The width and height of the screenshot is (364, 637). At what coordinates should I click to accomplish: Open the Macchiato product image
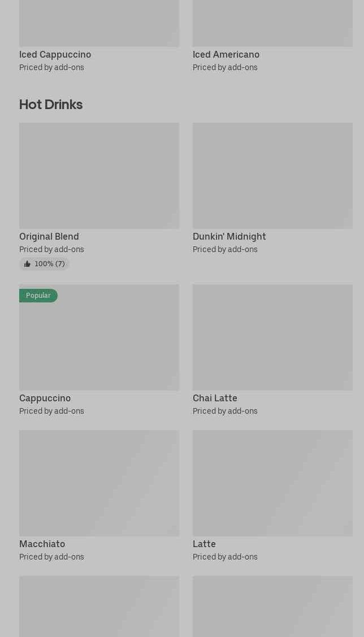pyautogui.click(x=99, y=483)
